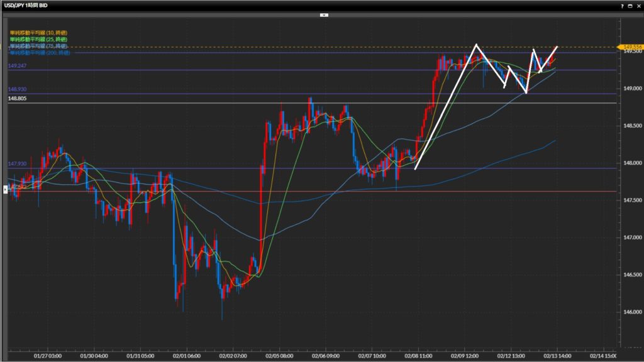This screenshot has height=362, width=644.
Task: Select the 200-period moving average label
Action: tap(38, 53)
